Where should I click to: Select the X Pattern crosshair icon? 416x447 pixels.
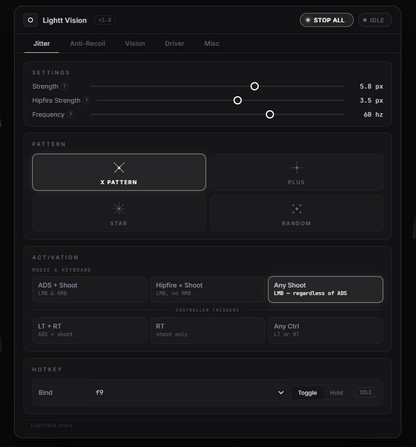click(x=119, y=167)
